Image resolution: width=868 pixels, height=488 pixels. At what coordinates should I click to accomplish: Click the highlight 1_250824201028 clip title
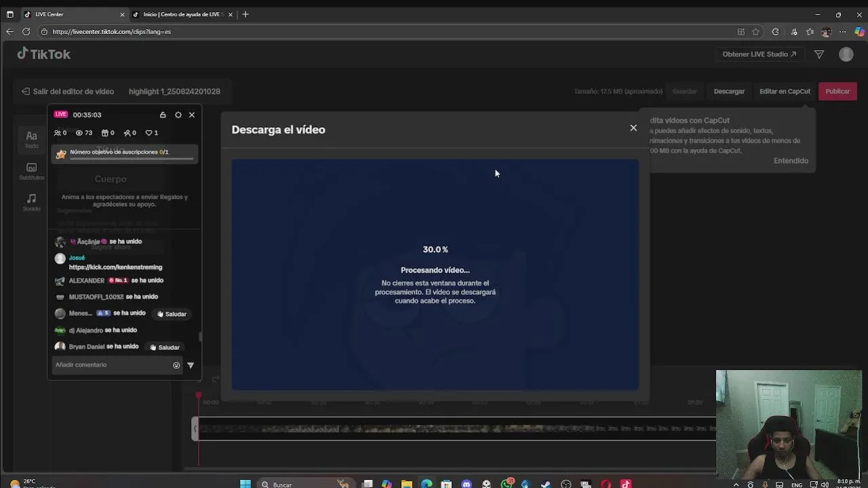(174, 91)
